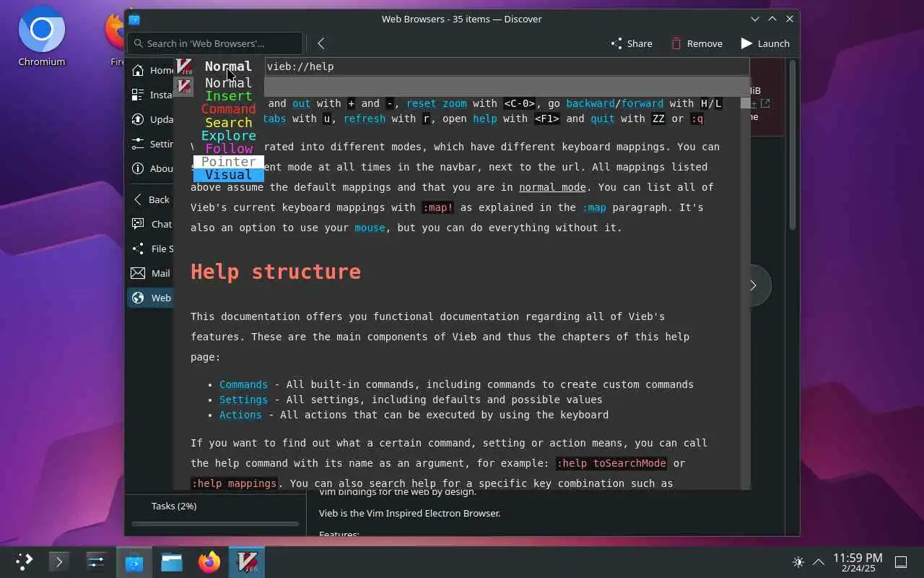Open the Vieb mode selector showing bold Normal

(x=228, y=66)
